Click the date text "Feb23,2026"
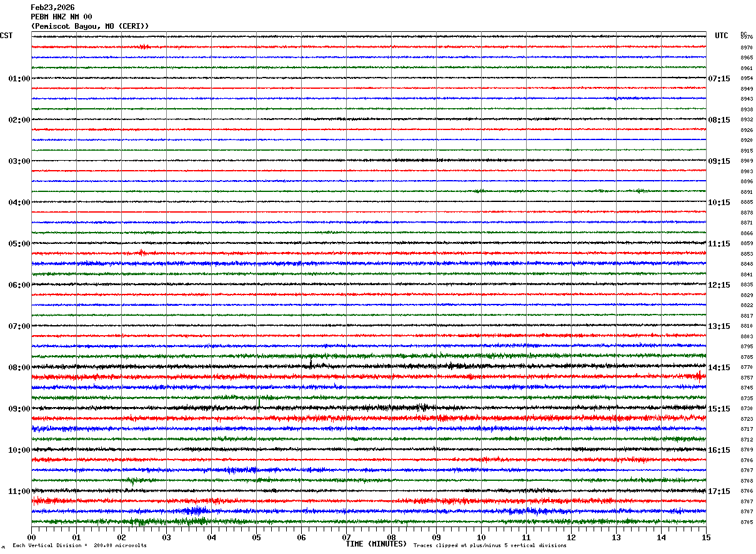This screenshot has height=554, width=756. [x=52, y=8]
